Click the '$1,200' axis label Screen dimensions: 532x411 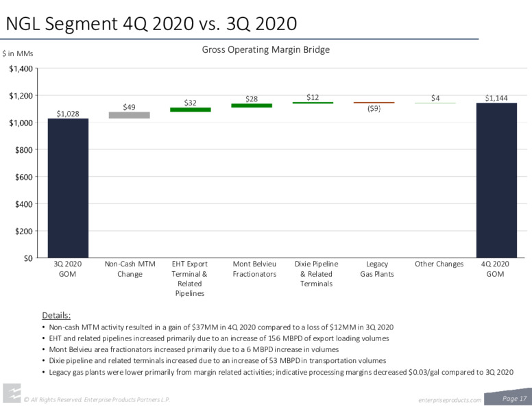pos(21,96)
